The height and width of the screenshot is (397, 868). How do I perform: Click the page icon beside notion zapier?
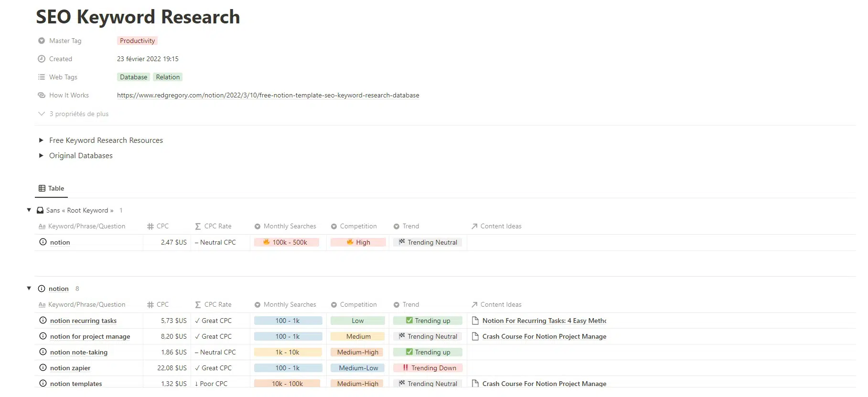coord(43,368)
